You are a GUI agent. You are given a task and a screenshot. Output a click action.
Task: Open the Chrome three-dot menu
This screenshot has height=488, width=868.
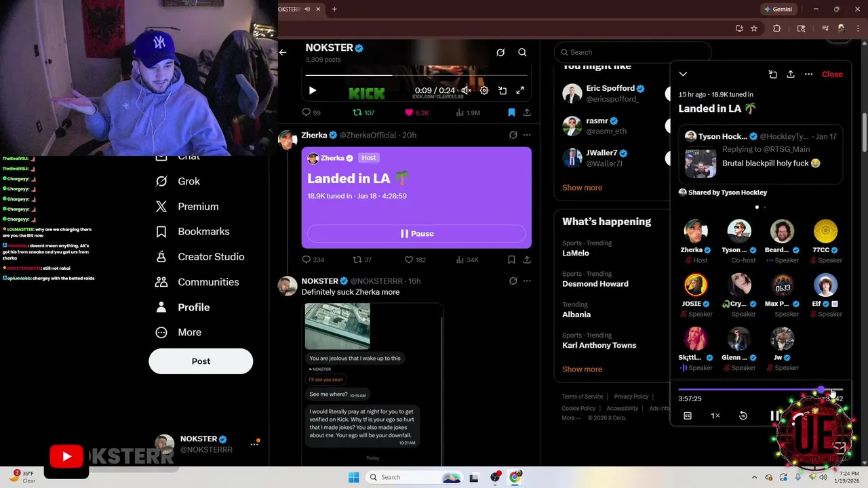(859, 28)
